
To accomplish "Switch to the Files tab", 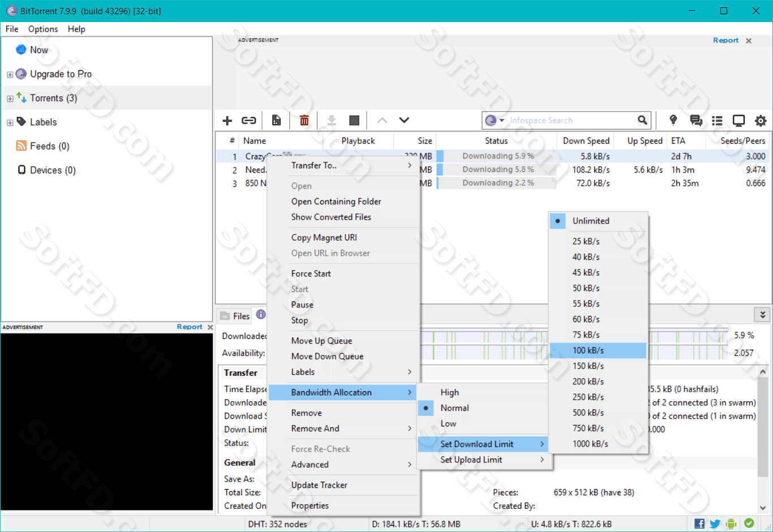I will (235, 316).
